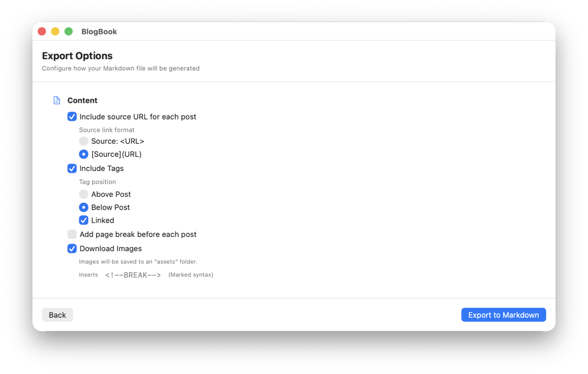Enable "Add page break before each post"
The image size is (588, 374).
[x=72, y=234]
